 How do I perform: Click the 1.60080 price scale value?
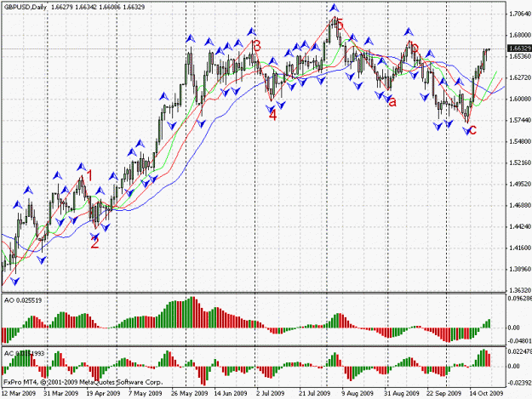coord(520,99)
